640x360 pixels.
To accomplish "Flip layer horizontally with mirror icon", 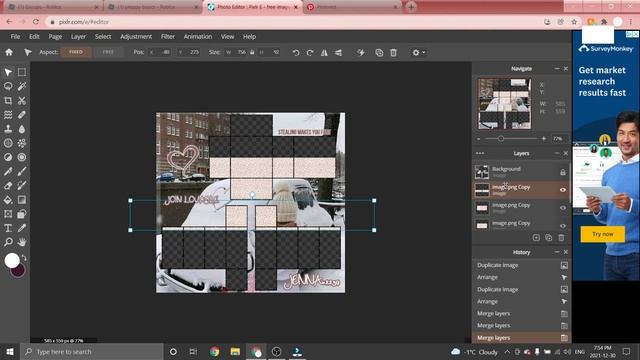I will (324, 53).
